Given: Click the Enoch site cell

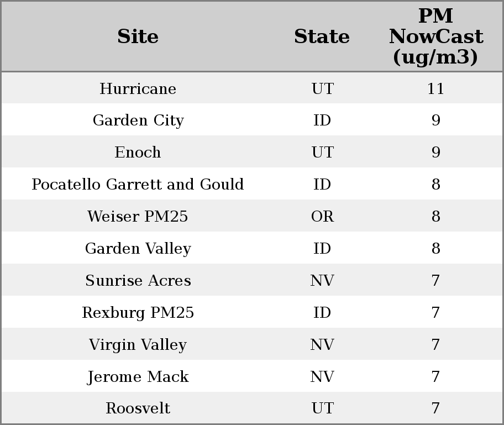Looking at the screenshot, I should pyautogui.click(x=138, y=153).
